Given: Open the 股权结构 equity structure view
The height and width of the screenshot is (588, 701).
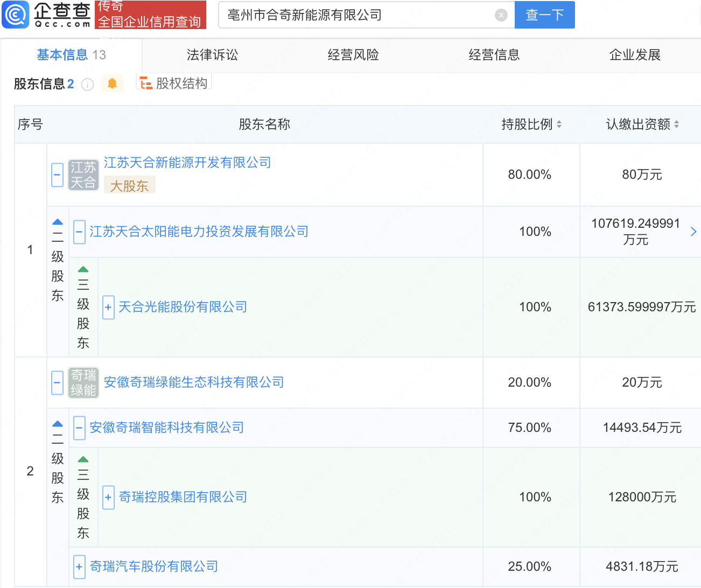Looking at the screenshot, I should coord(174,83).
